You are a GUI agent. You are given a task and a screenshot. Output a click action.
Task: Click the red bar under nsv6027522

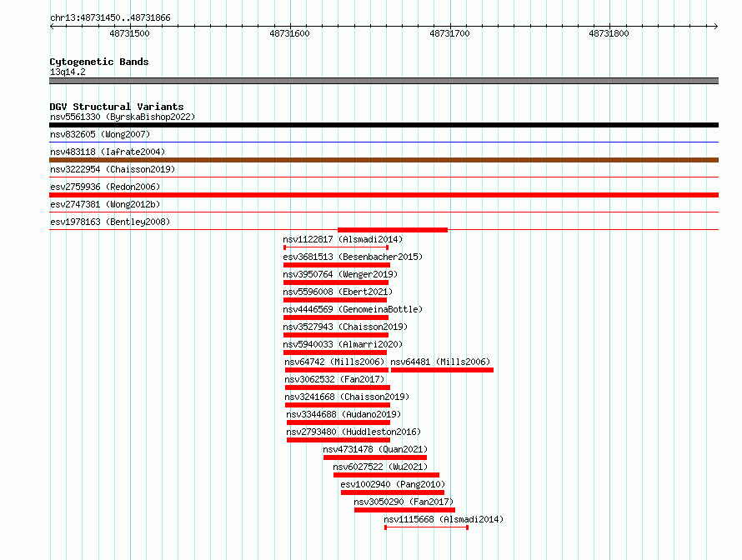click(386, 475)
